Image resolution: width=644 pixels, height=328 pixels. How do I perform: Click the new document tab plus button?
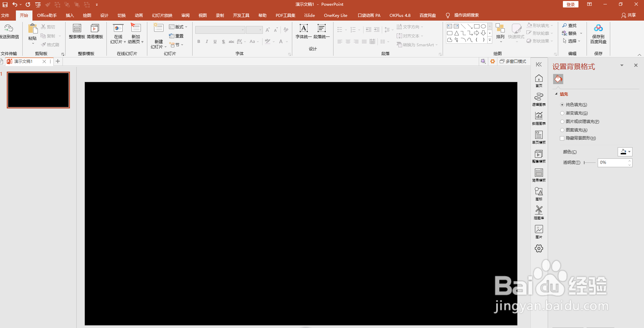coord(58,61)
